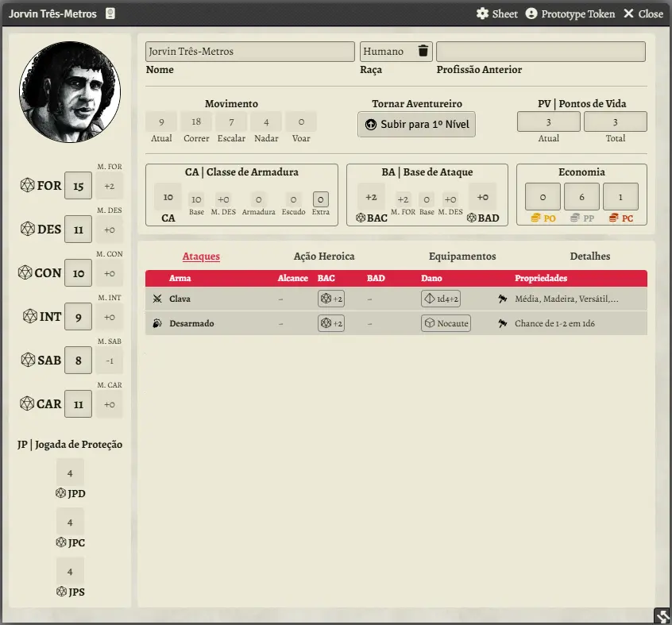Edit the PO gold amount field
672x625 pixels.
tap(543, 197)
